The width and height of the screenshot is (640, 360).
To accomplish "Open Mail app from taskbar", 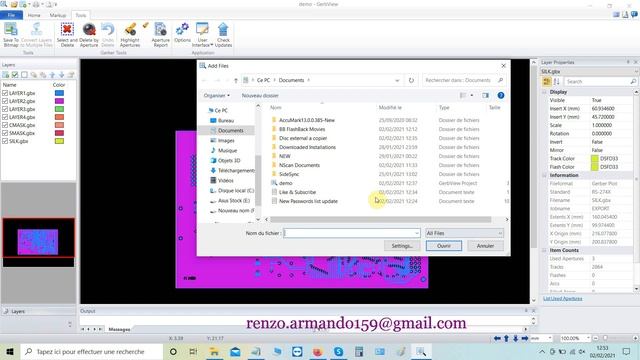I will tap(235, 351).
